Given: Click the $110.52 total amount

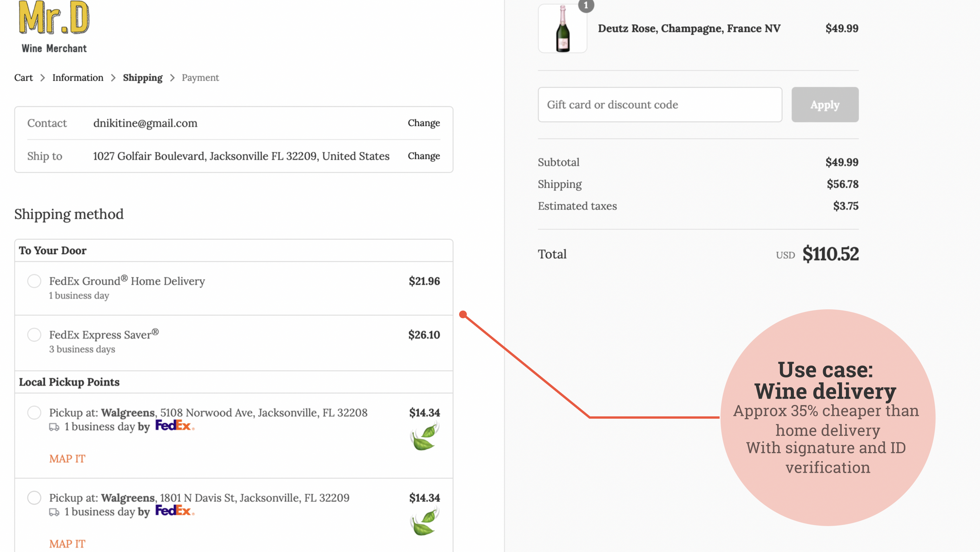Looking at the screenshot, I should 830,254.
